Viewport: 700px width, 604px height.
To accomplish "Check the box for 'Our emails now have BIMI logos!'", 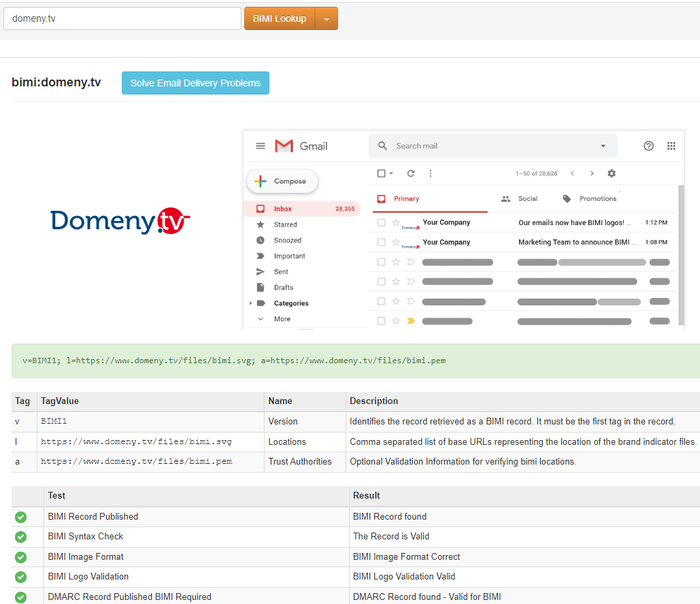I will coord(381,222).
